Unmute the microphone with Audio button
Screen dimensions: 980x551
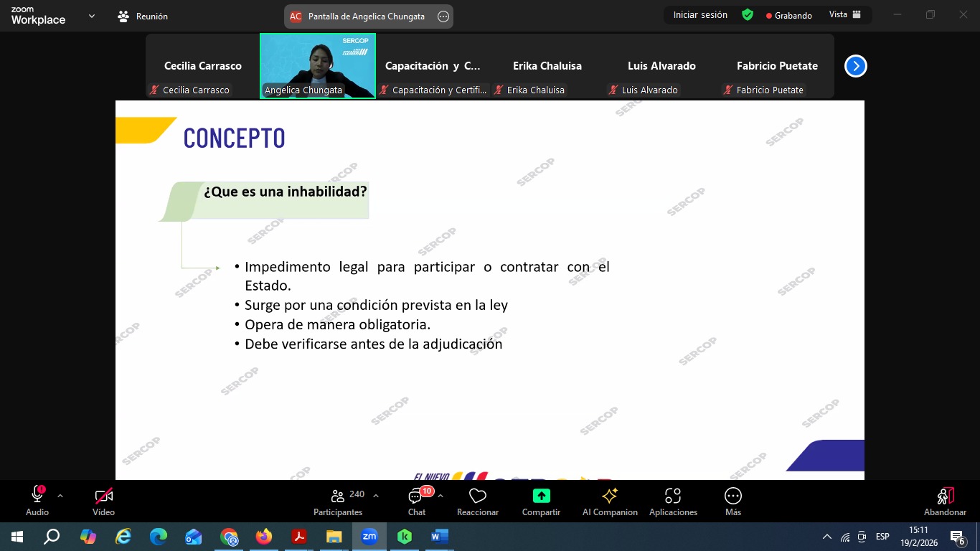37,496
